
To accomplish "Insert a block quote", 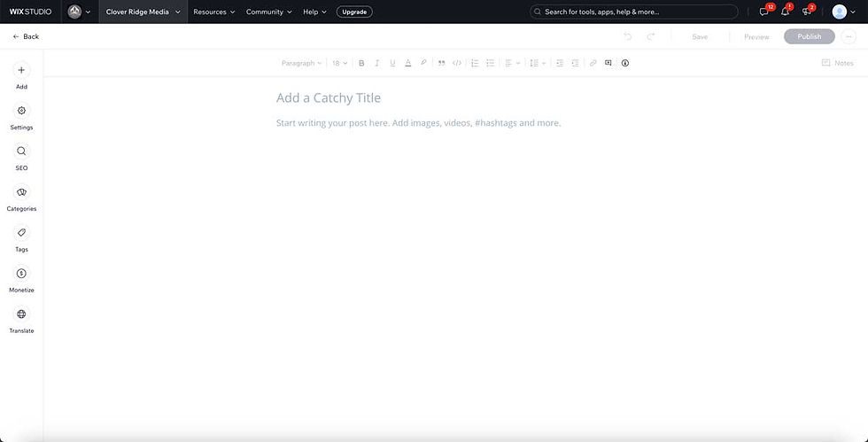I will (441, 63).
